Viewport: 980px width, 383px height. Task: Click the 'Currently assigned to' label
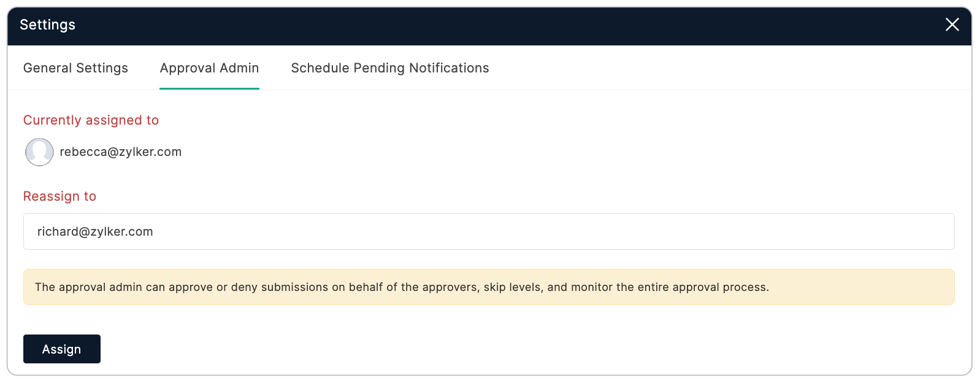click(91, 120)
